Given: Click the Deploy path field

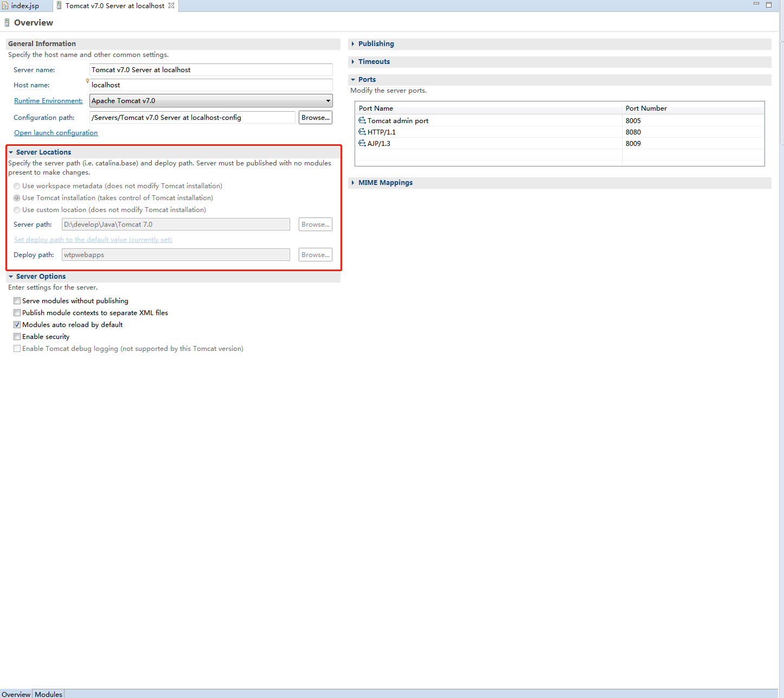Looking at the screenshot, I should click(x=176, y=254).
